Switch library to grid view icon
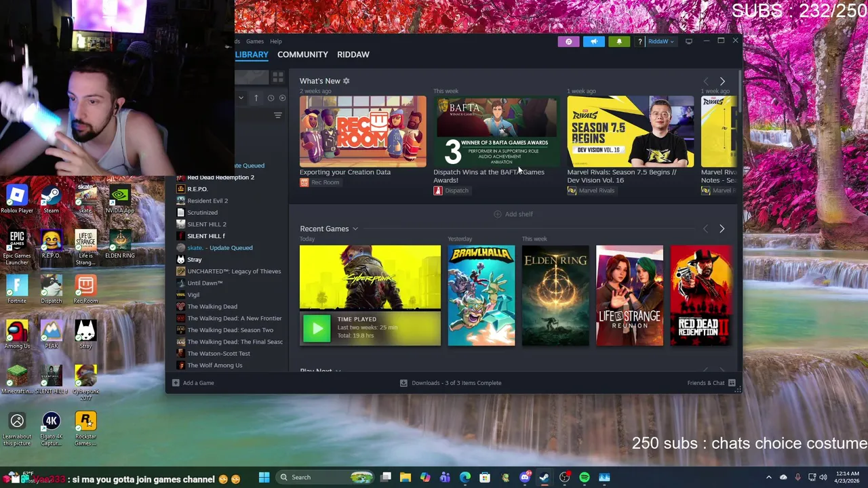Screen dimensions: 868x488 (277, 77)
